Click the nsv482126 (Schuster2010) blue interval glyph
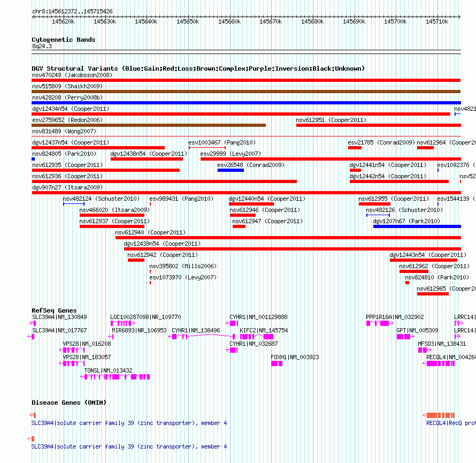The width and height of the screenshot is (476, 463). (x=378, y=215)
